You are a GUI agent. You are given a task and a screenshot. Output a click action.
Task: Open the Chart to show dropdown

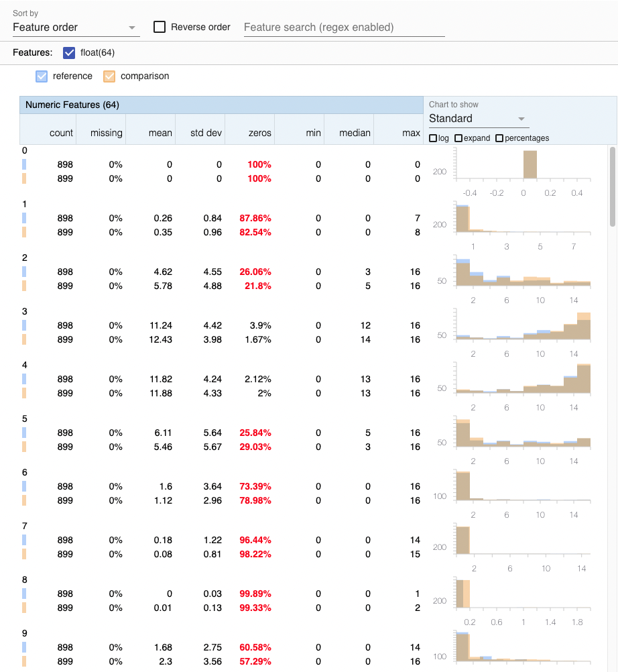click(x=479, y=119)
